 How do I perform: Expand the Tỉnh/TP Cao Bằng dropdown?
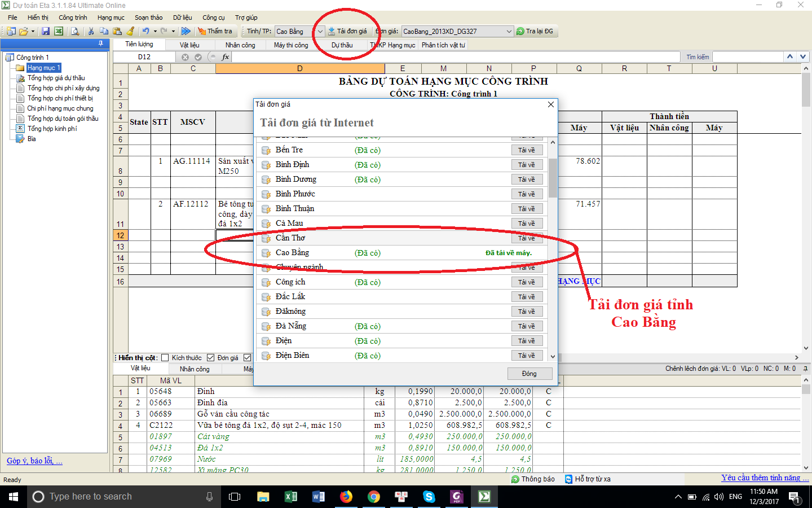(320, 32)
